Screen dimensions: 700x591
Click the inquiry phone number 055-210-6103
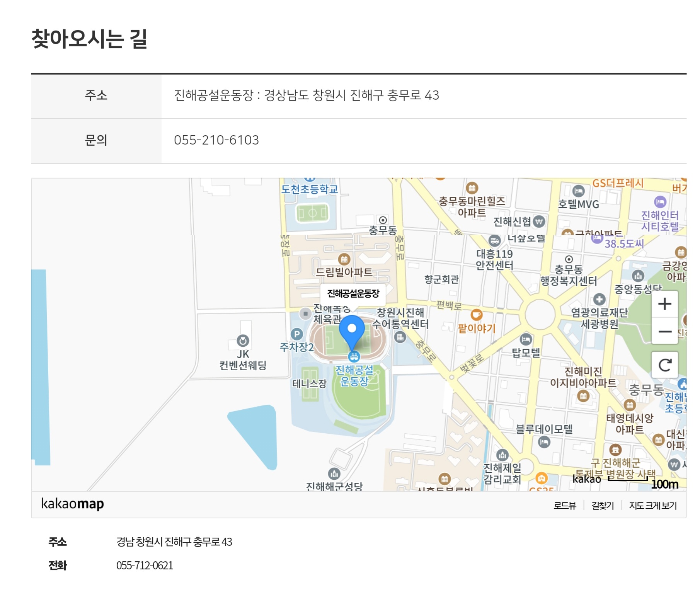(216, 140)
